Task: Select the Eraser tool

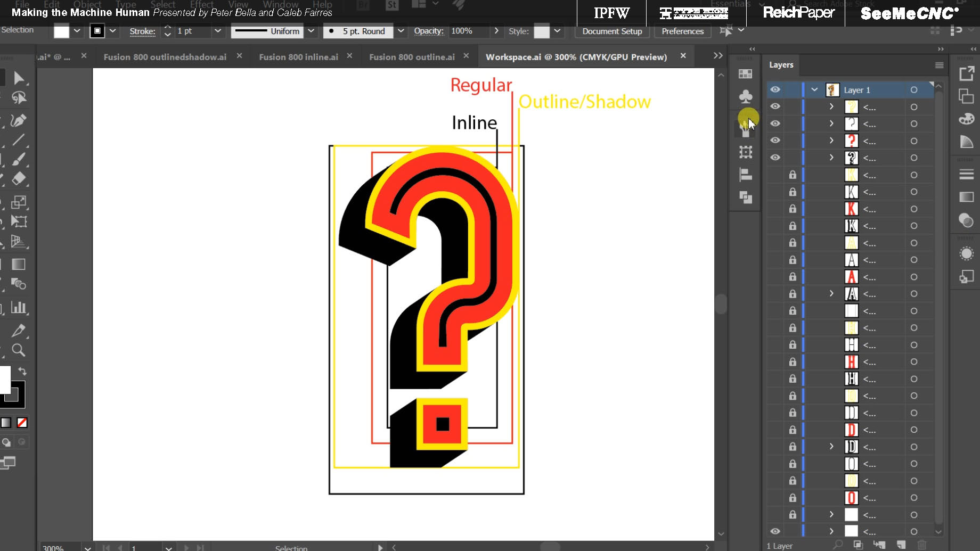Action: (19, 179)
